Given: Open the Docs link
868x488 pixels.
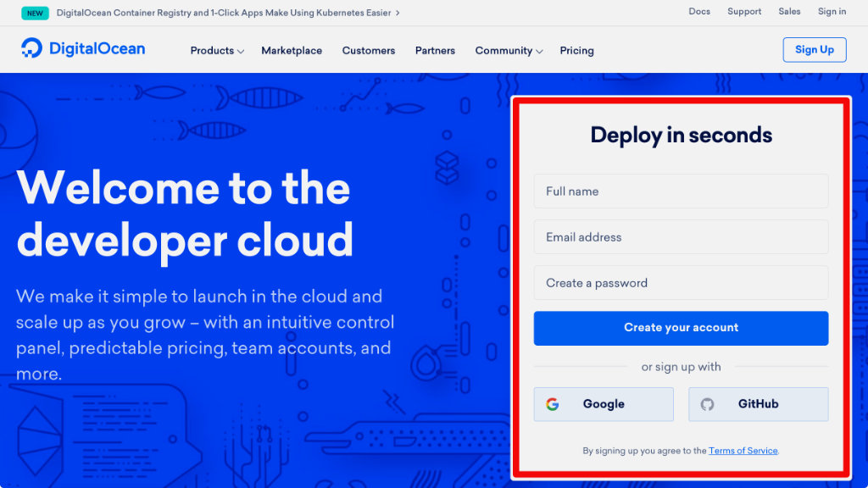Looking at the screenshot, I should [x=699, y=12].
